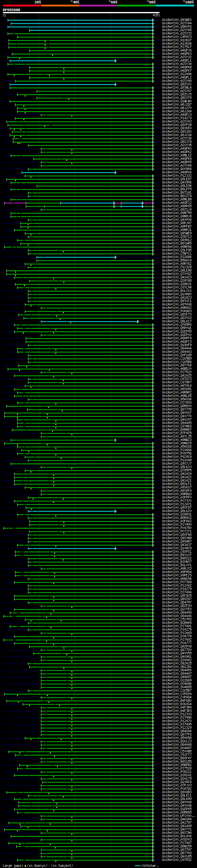This screenshot has width=197, height=868.
Task: Click the label UniRef100_P14273
Action: [177, 118]
